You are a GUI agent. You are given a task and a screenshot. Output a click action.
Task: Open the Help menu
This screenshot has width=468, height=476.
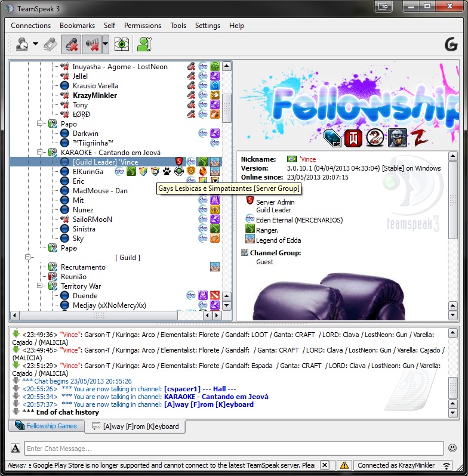click(236, 26)
